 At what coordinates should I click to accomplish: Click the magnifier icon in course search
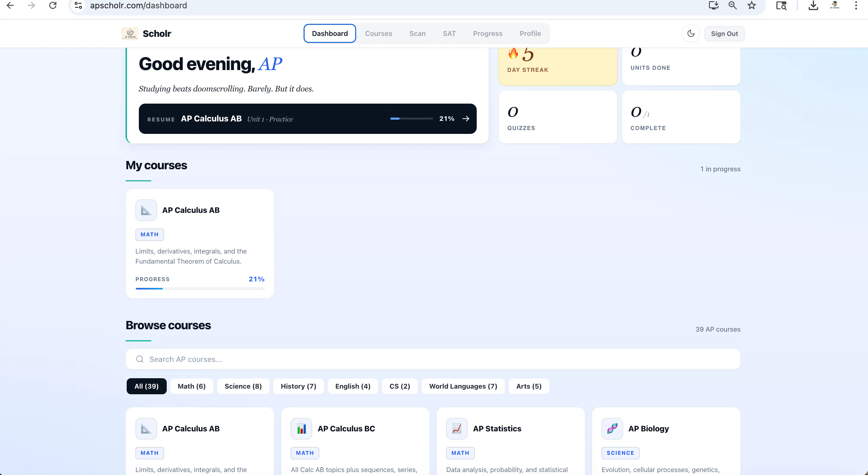pyautogui.click(x=140, y=359)
